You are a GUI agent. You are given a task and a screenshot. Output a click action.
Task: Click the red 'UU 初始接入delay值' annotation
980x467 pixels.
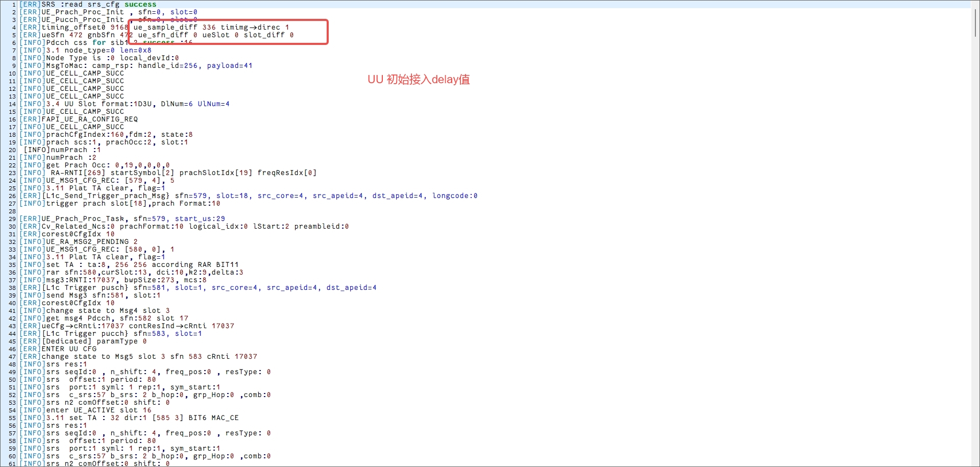click(418, 80)
